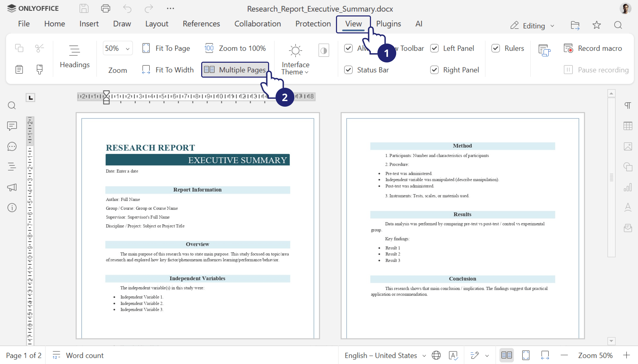Open chart settings in the right sidebar

click(x=628, y=187)
